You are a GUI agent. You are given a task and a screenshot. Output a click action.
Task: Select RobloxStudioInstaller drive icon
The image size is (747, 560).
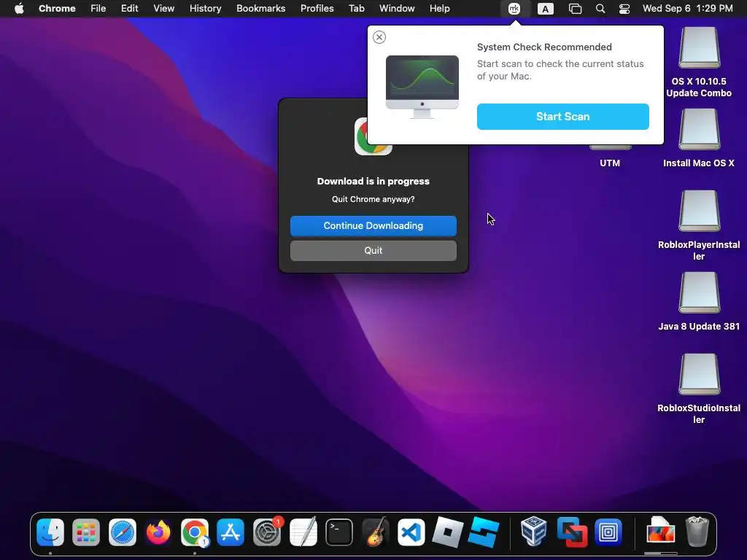coord(699,374)
